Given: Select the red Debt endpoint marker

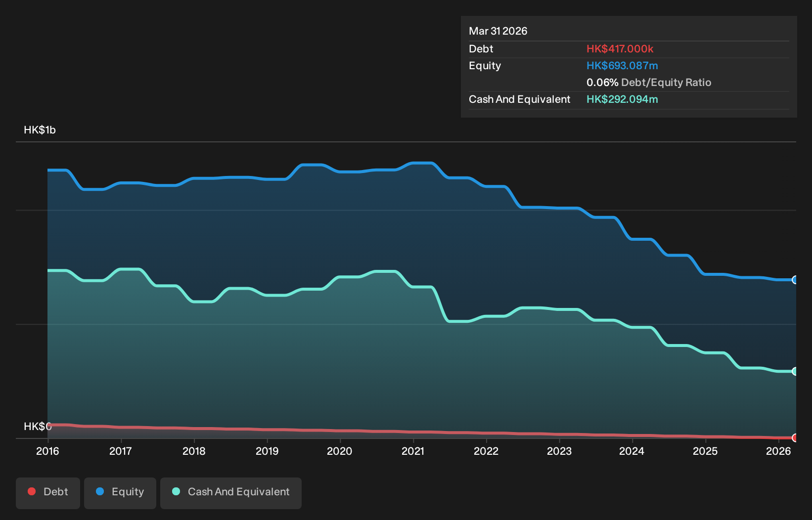Looking at the screenshot, I should click(795, 437).
